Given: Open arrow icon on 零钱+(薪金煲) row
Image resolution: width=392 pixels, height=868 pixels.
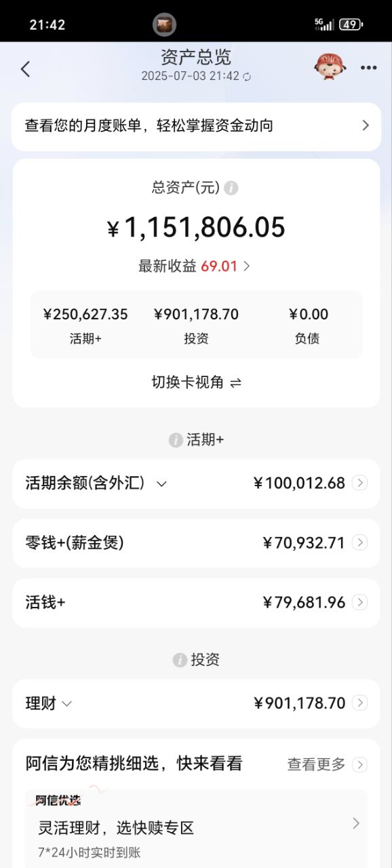Looking at the screenshot, I should point(360,542).
